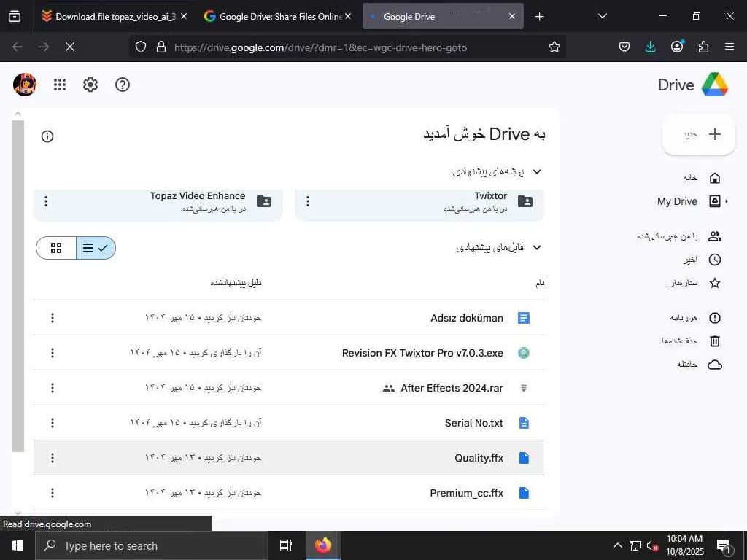Collapse the suggested files section
The width and height of the screenshot is (747, 560).
click(x=537, y=248)
